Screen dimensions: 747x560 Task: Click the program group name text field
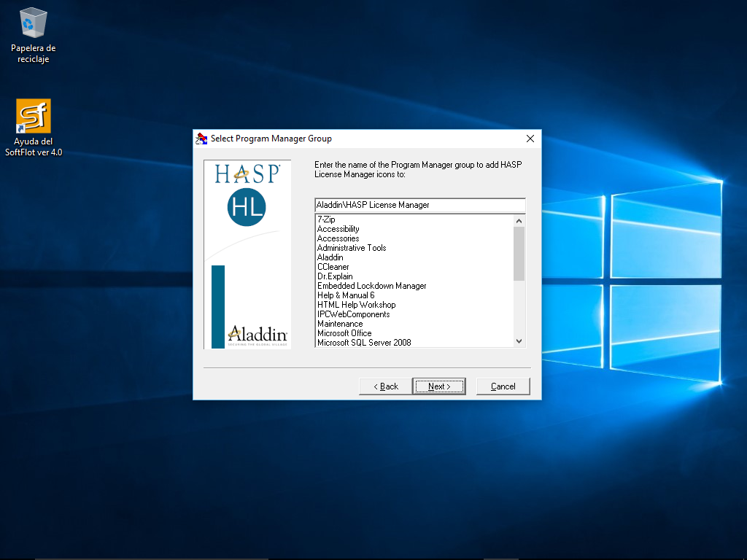pyautogui.click(x=419, y=205)
